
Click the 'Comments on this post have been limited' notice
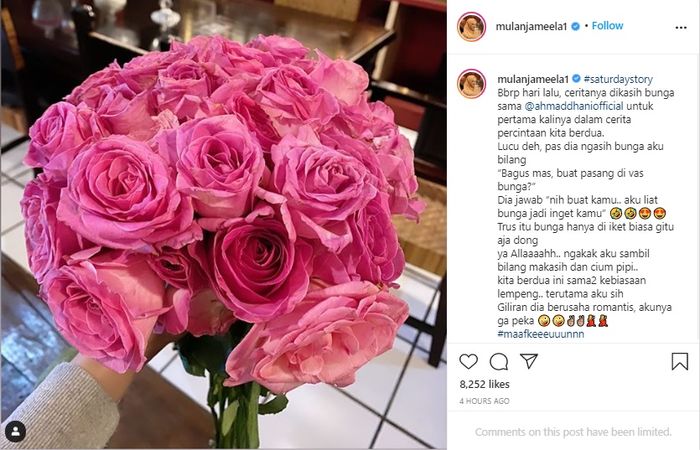coord(573,432)
